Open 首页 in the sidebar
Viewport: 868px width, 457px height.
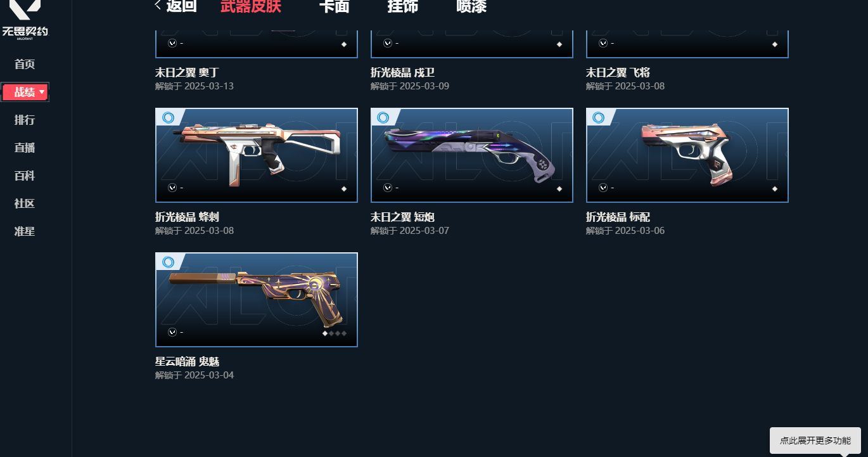coord(25,64)
